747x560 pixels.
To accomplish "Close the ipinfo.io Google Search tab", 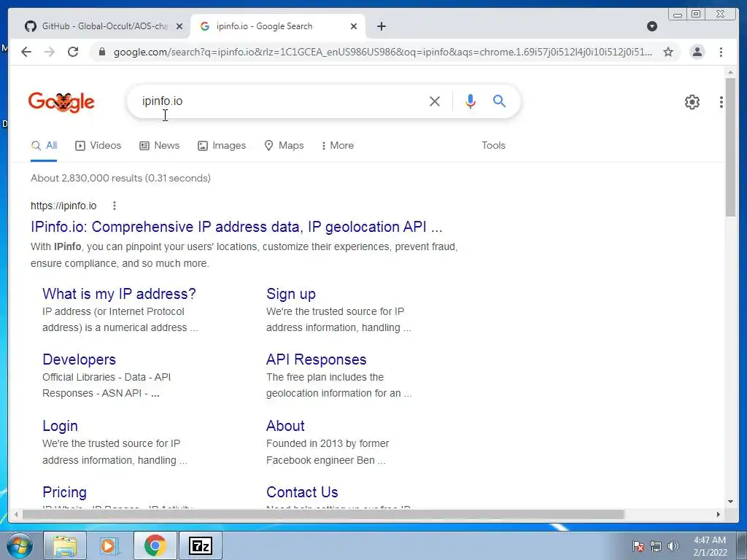I will [354, 26].
